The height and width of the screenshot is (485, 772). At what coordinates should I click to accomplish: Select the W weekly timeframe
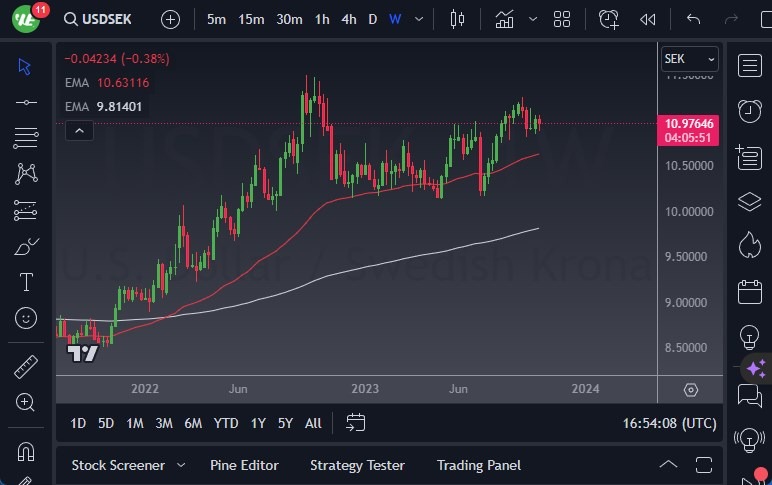(x=395, y=19)
